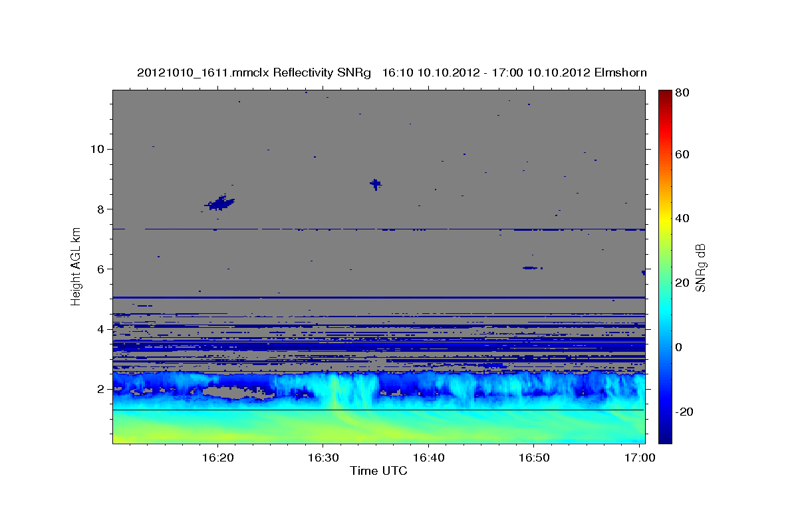
Task: Click the blue streak near 6 km at 16:50
Action: 530,268
